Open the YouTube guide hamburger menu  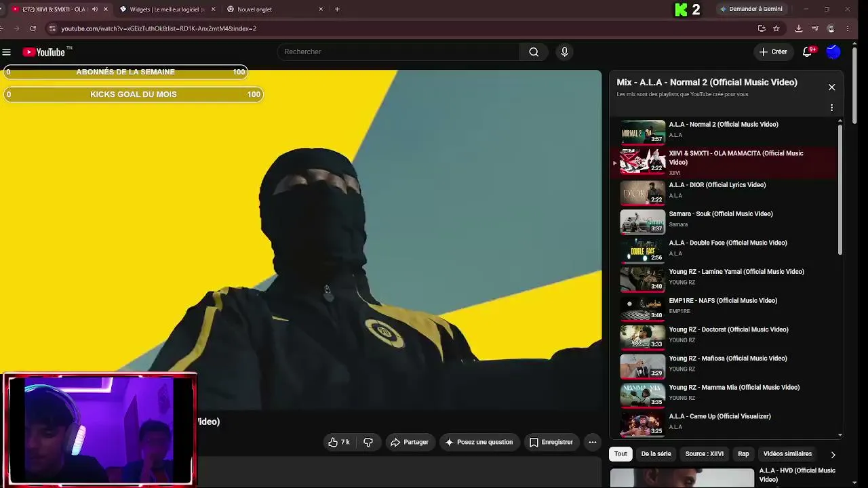tap(6, 52)
